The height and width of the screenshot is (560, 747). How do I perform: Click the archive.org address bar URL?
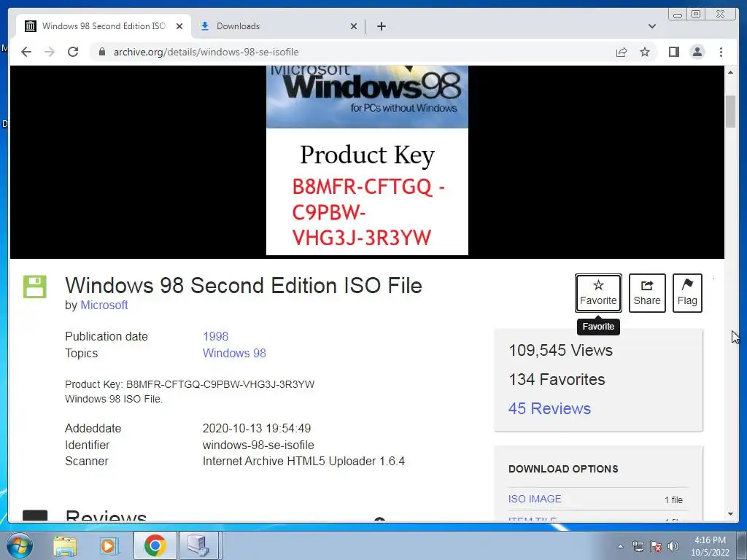coord(206,52)
